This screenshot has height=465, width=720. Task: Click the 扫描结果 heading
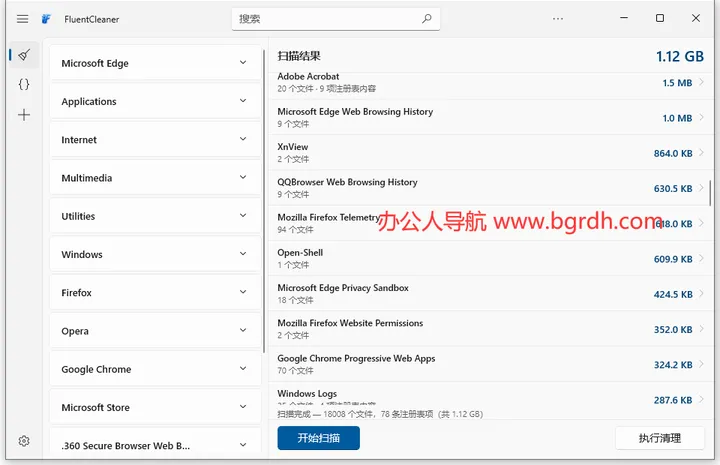tap(299, 56)
